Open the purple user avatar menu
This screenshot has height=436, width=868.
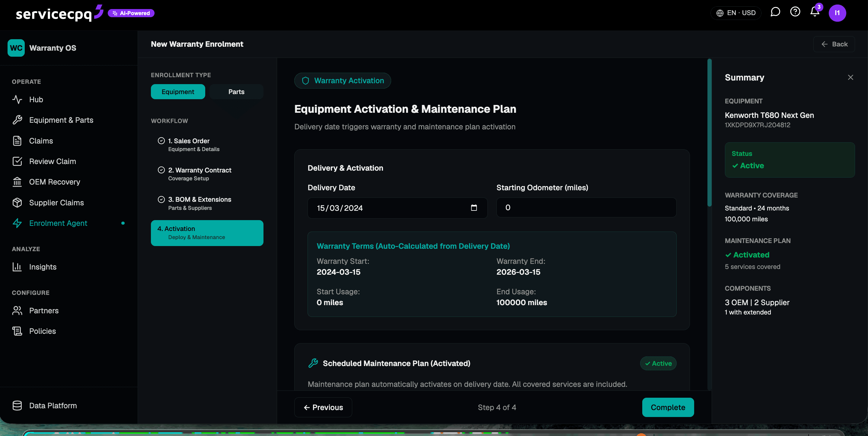coord(837,13)
